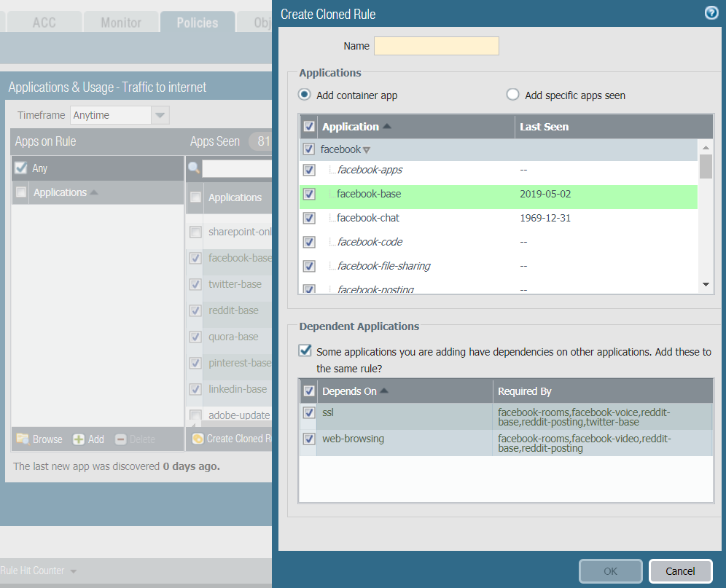Screen dimensions: 726x588
Task: Collapse the facebook container app
Action: [x=367, y=150]
